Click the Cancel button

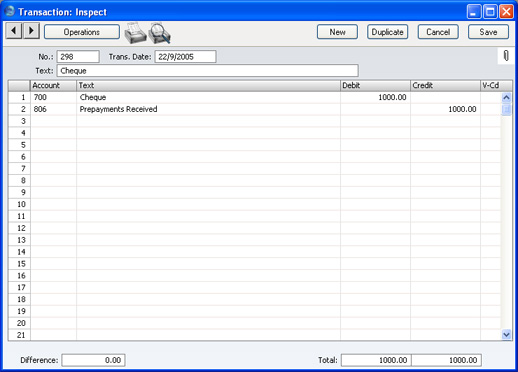click(x=438, y=32)
